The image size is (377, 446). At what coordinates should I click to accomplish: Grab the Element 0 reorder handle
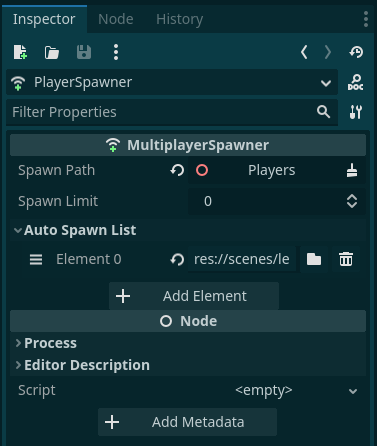[x=36, y=259]
